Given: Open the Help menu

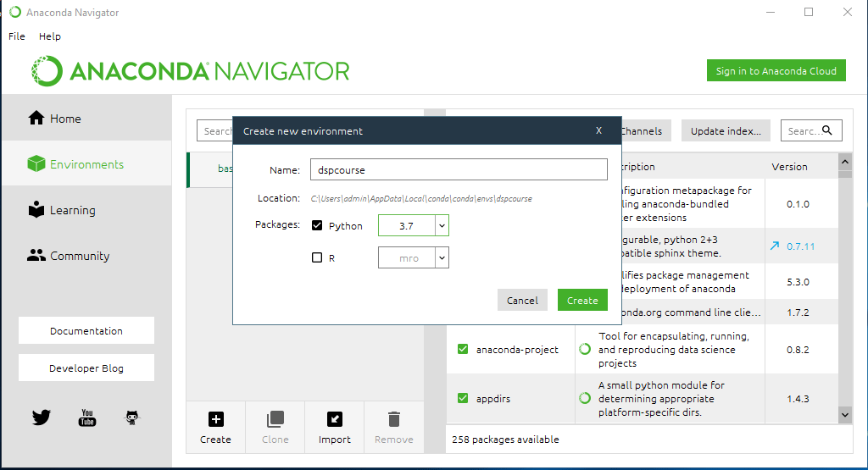Looking at the screenshot, I should pos(50,36).
